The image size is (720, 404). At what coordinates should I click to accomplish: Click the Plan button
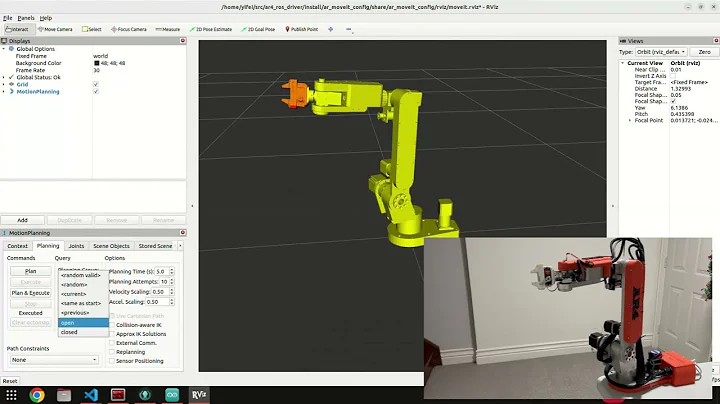(31, 271)
